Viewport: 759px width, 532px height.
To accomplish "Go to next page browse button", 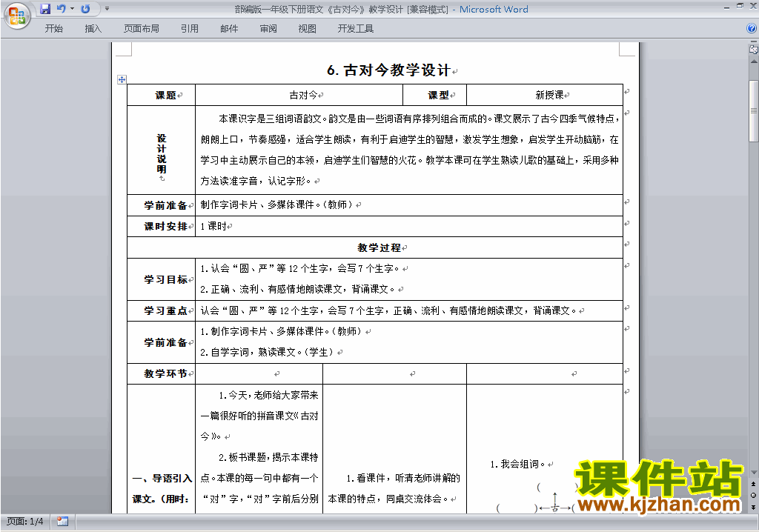I will [753, 507].
